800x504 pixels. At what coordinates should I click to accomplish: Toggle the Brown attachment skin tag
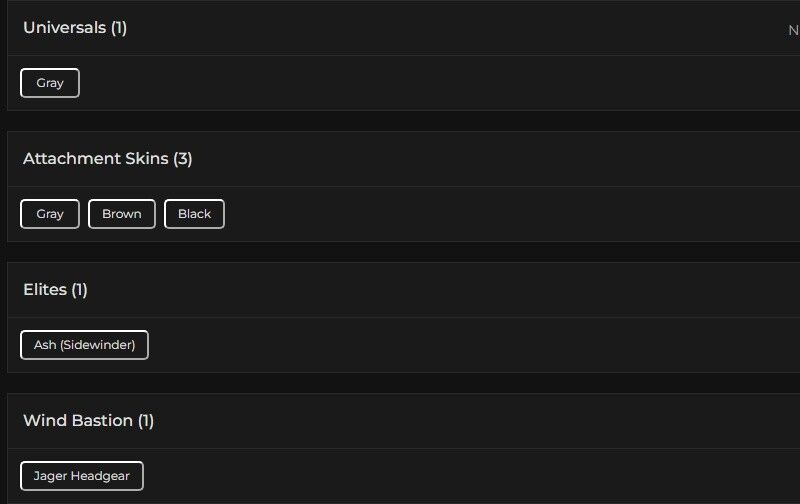pyautogui.click(x=122, y=214)
